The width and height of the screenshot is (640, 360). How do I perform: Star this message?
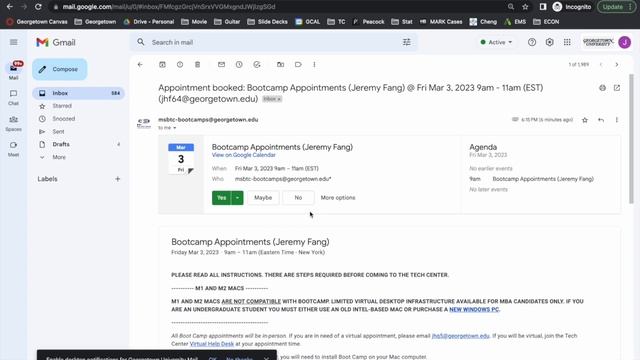585,120
